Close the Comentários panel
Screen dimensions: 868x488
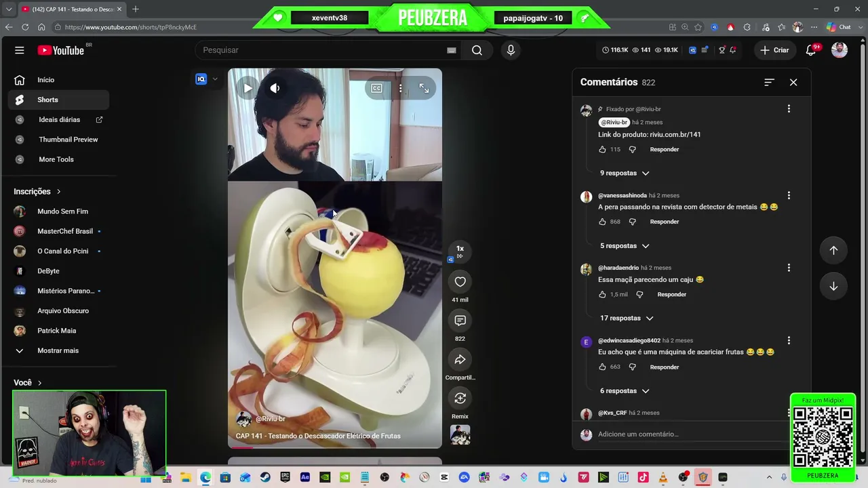pyautogui.click(x=793, y=82)
